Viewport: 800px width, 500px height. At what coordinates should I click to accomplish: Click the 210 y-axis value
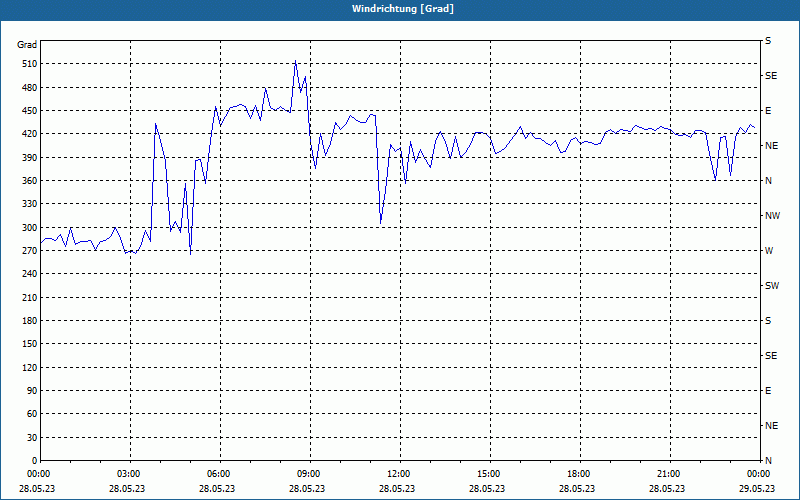[29, 297]
